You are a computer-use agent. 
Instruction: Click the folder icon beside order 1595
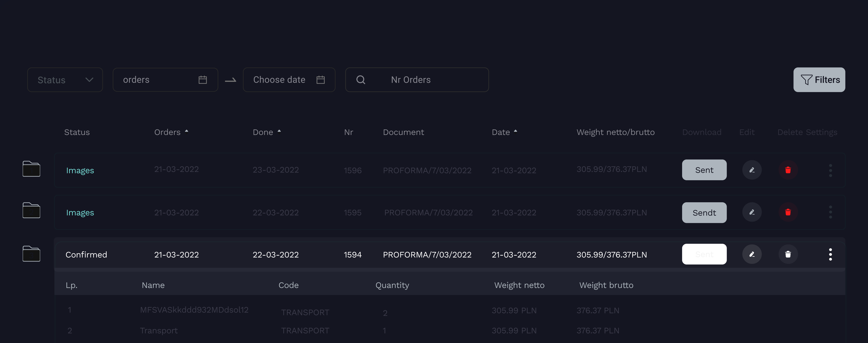click(31, 210)
